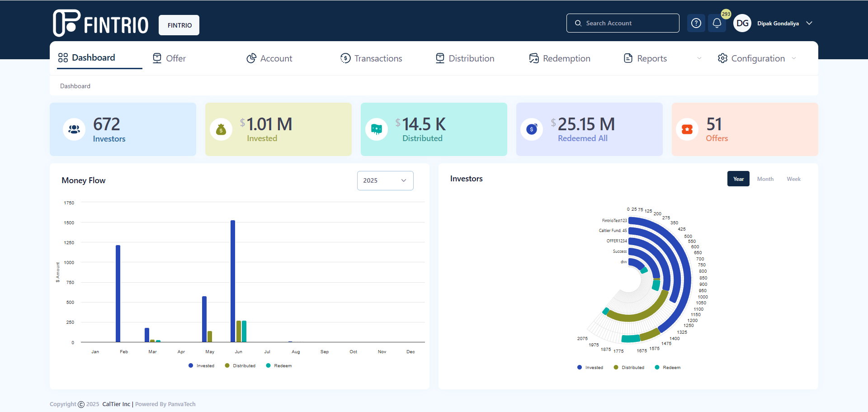Click the Offers ticket icon
Screen dimensions: 868x412
pos(687,129)
